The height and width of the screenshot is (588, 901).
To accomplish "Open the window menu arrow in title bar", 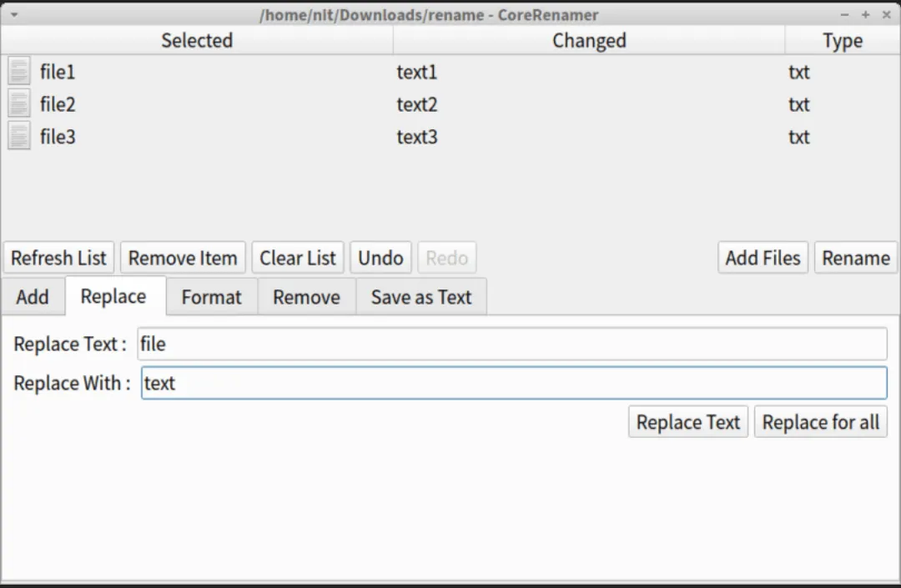I will [x=13, y=14].
